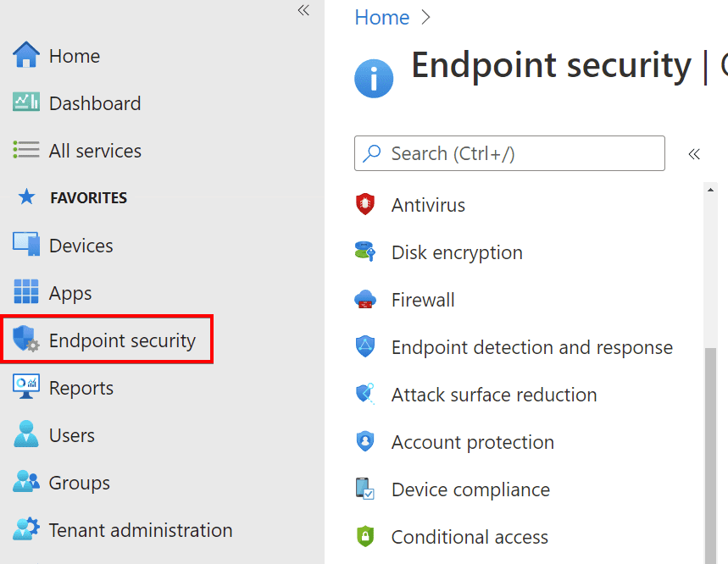
Task: Select the Device compliance clipboard icon
Action: point(364,489)
